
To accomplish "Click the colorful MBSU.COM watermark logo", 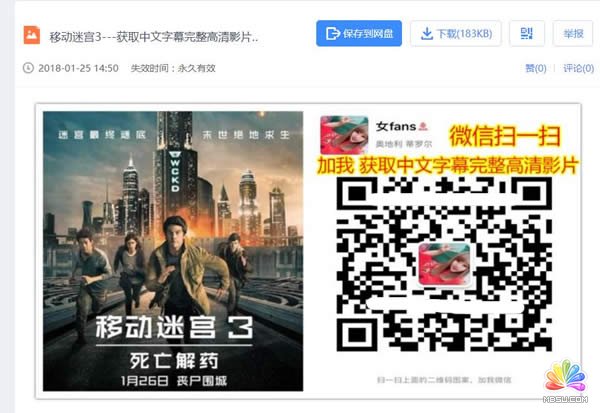I will tap(565, 381).
